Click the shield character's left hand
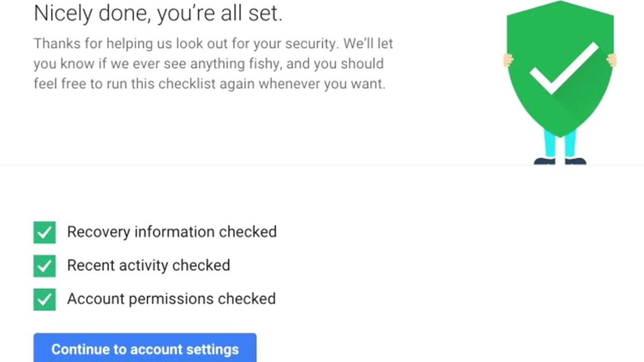This screenshot has height=362, width=644. click(x=506, y=59)
